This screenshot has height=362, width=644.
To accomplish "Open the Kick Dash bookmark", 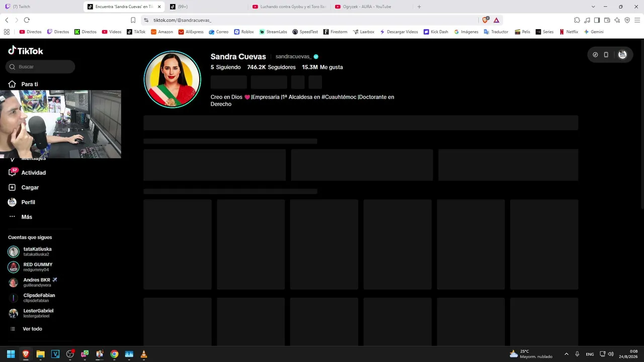I will tap(436, 32).
